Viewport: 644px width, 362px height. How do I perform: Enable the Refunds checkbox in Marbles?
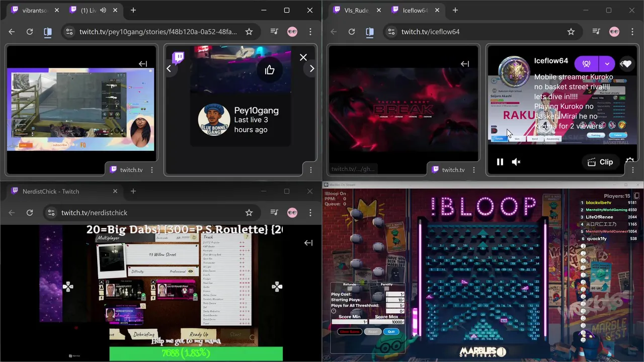click(350, 289)
